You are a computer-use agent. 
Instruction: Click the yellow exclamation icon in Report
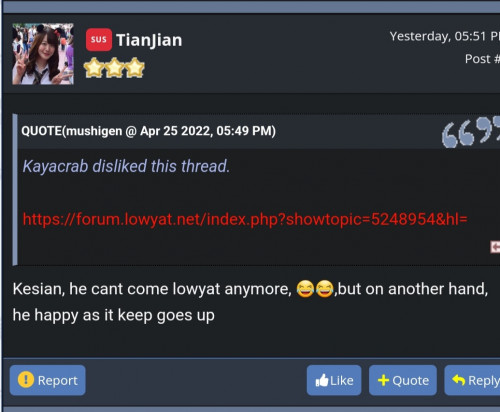(x=26, y=380)
